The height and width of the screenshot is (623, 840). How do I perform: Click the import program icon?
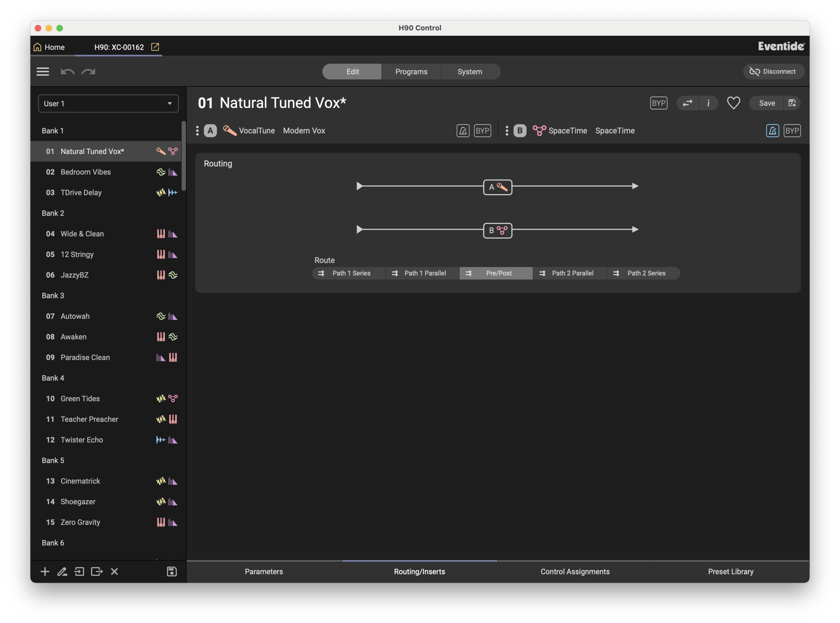(79, 572)
